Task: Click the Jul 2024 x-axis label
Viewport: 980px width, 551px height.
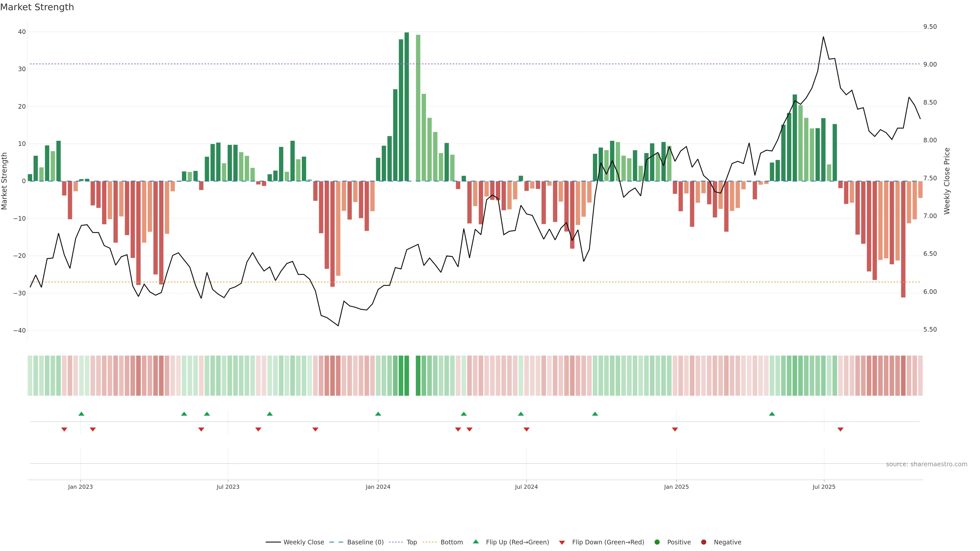Action: pos(526,487)
